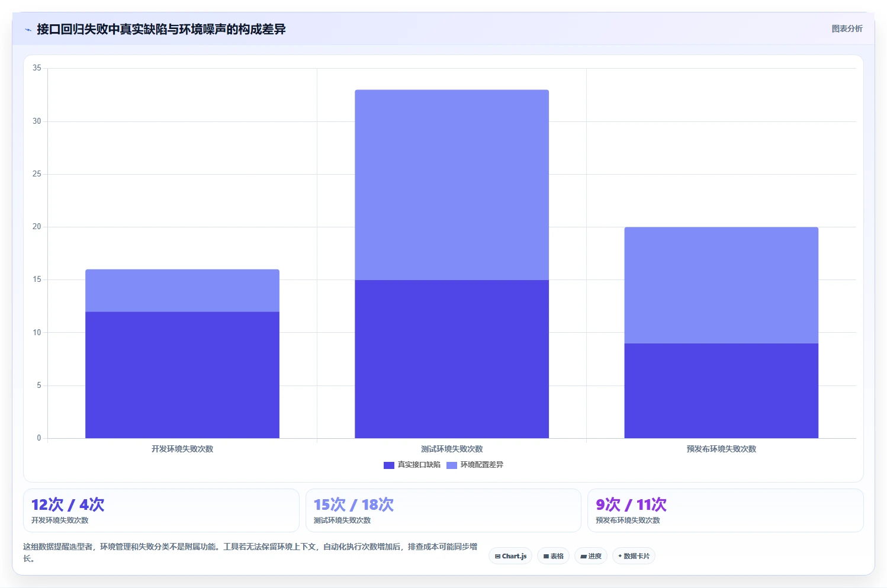
Task: Click the dark 真实接口缺陷 bar segment for 开发环境
Action: (182, 375)
